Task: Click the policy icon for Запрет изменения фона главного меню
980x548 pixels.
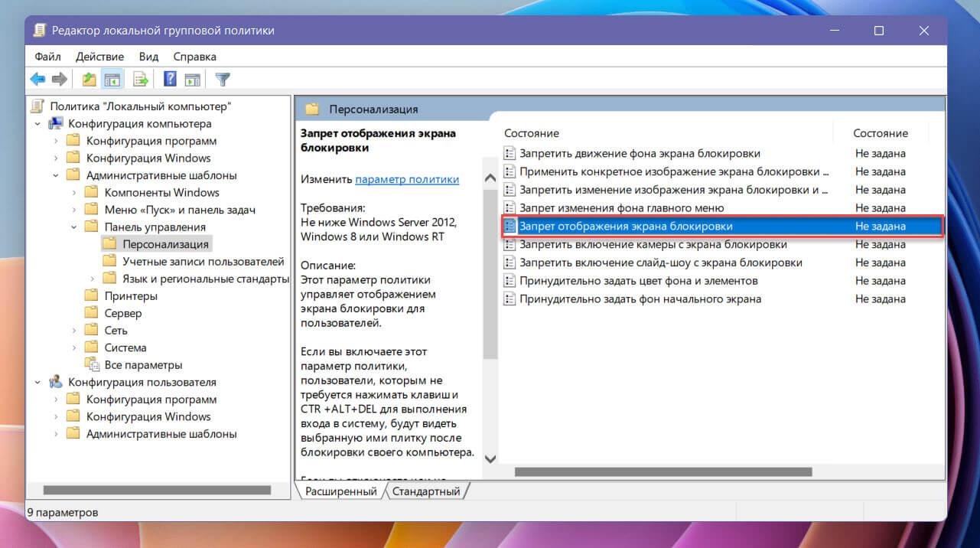Action: tap(510, 207)
